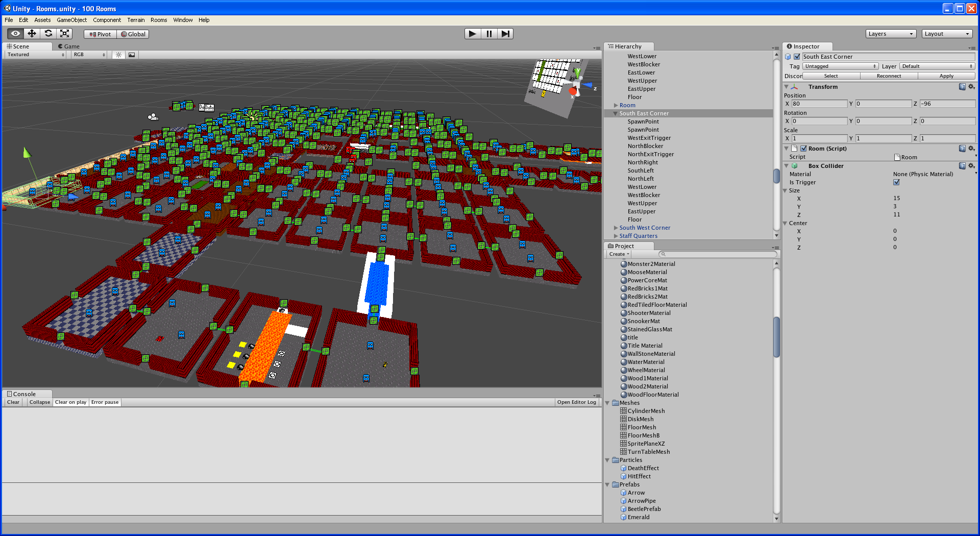Select the Scale tool in toolbar

point(64,34)
